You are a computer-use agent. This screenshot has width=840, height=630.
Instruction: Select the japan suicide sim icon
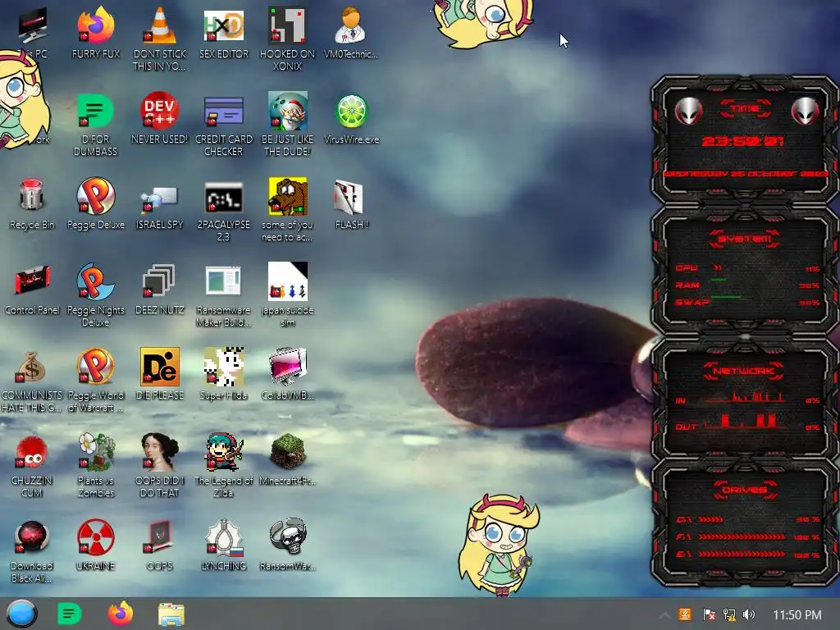pos(288,281)
